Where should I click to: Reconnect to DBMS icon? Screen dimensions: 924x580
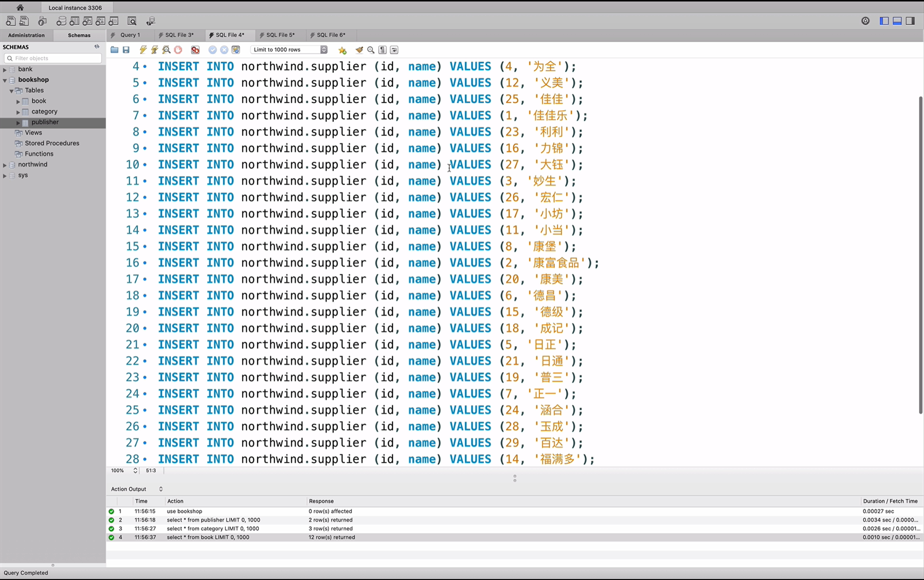tap(151, 21)
